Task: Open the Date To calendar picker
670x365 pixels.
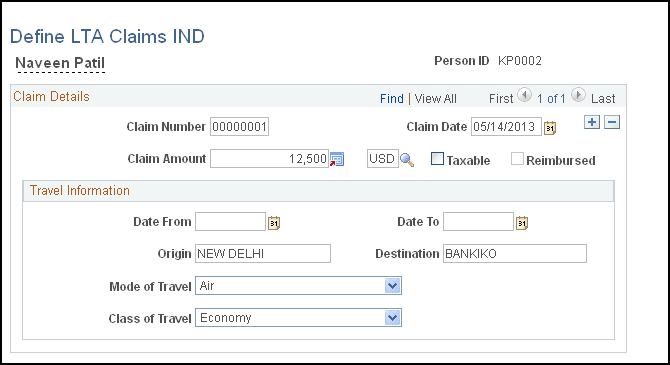Action: click(x=522, y=222)
